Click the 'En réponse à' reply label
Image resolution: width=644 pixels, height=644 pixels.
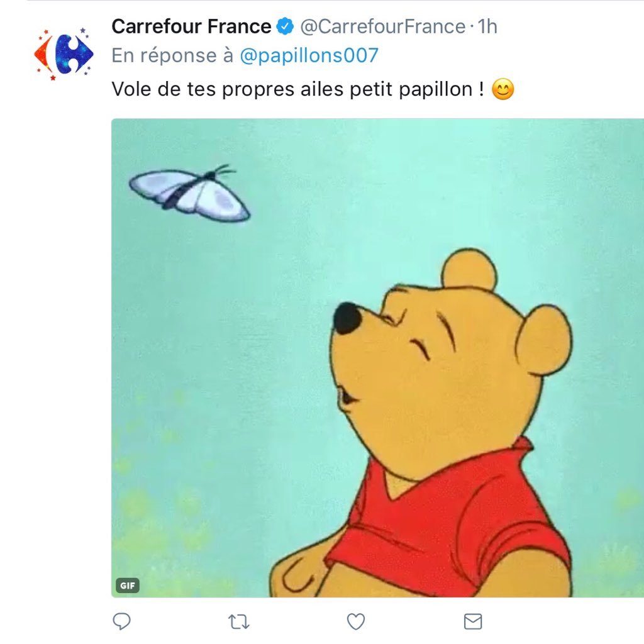point(172,55)
